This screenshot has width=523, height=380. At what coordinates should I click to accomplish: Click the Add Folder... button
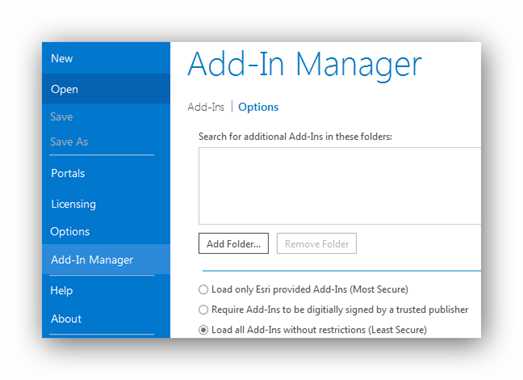233,244
